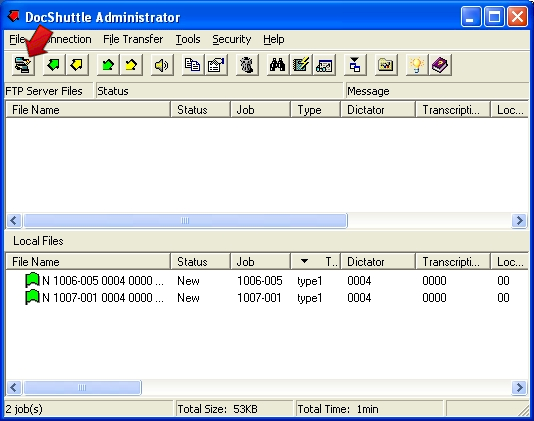Sort FTP Server Files by File Name
Viewport: 534px width, 421px height.
[88, 110]
